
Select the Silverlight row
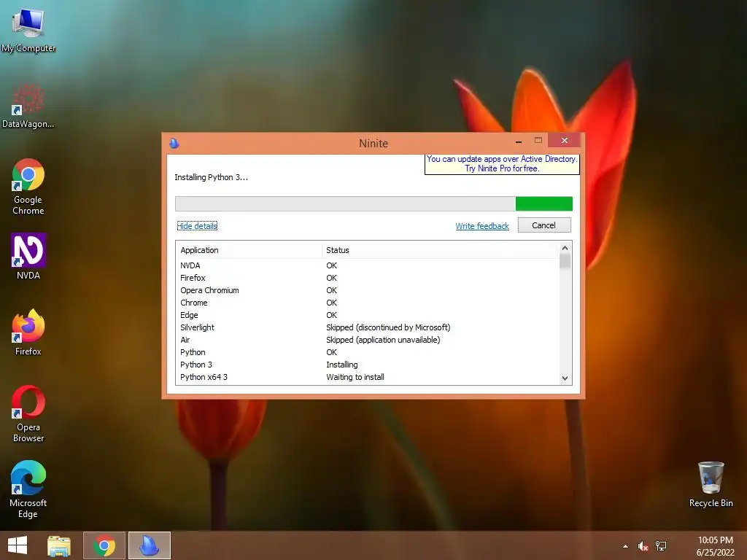pos(367,327)
